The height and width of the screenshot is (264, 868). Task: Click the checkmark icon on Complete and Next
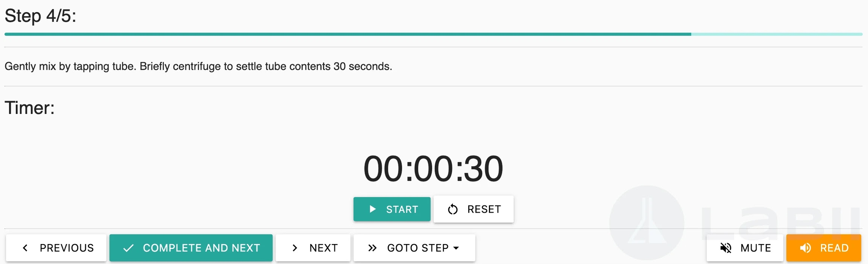(x=128, y=248)
